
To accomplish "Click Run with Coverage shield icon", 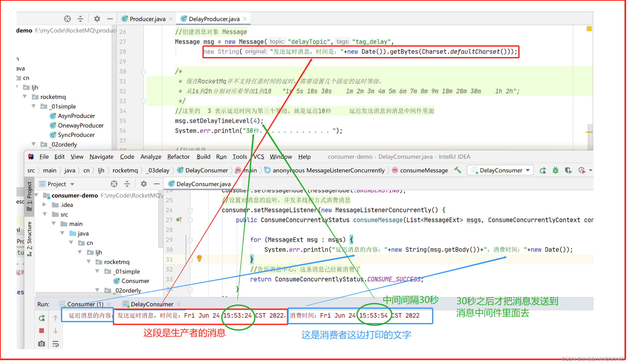I will 568,170.
